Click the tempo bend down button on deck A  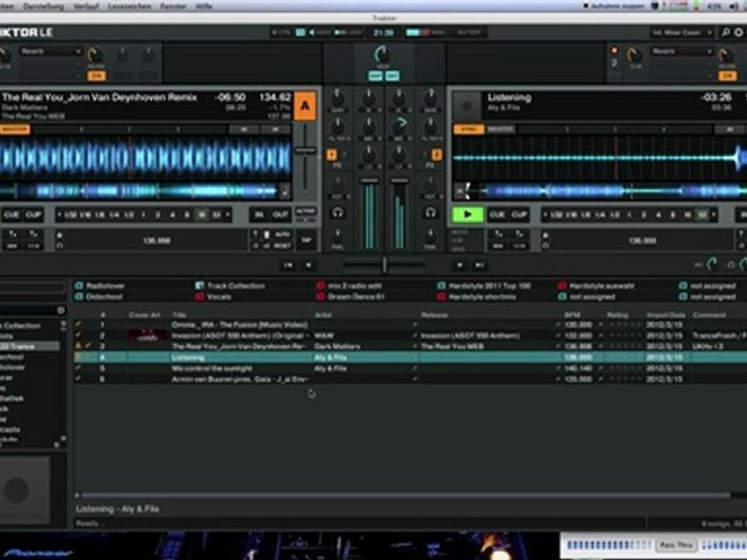coord(12,234)
